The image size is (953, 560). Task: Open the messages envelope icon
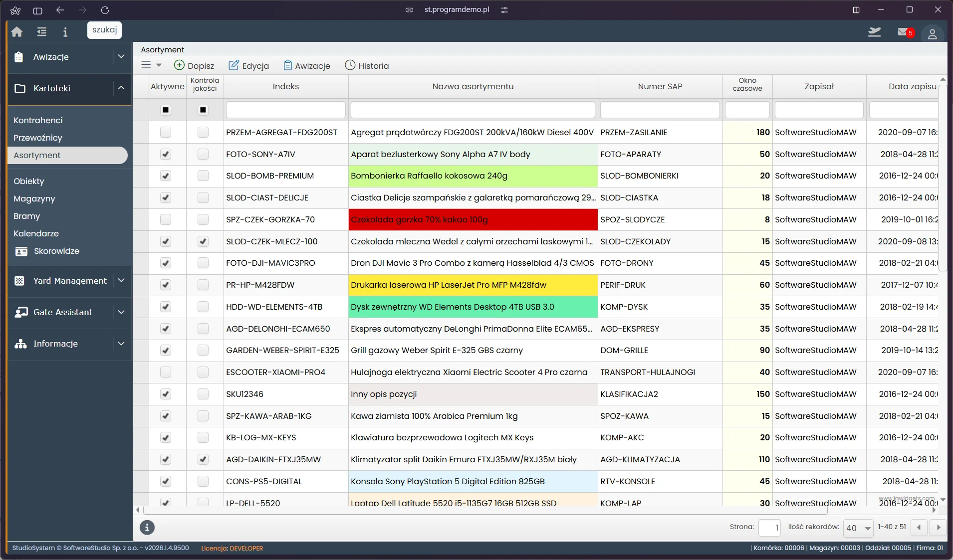(903, 32)
